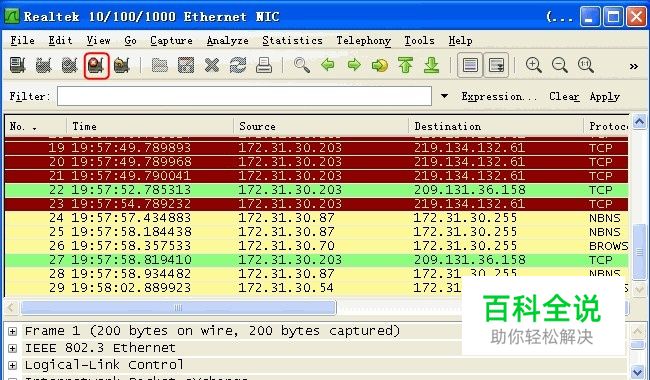This screenshot has width=650, height=380.
Task: Save capture file floppy icon
Action: (x=186, y=65)
